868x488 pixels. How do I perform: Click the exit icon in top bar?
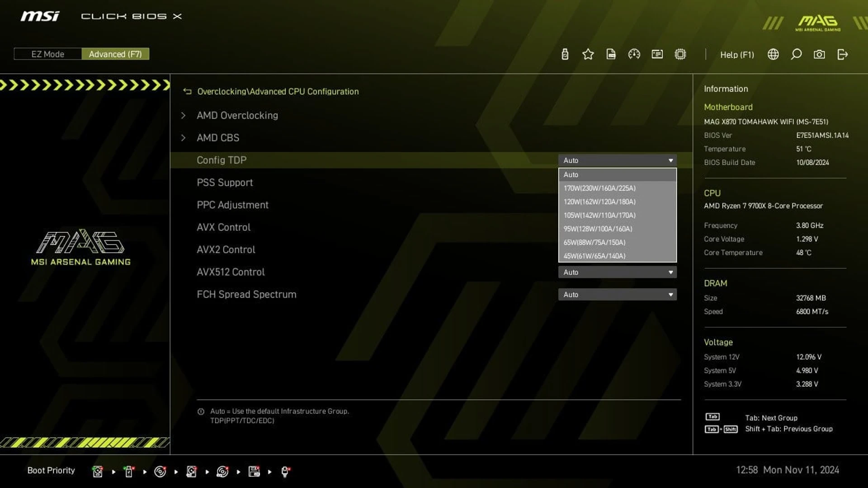(x=842, y=54)
